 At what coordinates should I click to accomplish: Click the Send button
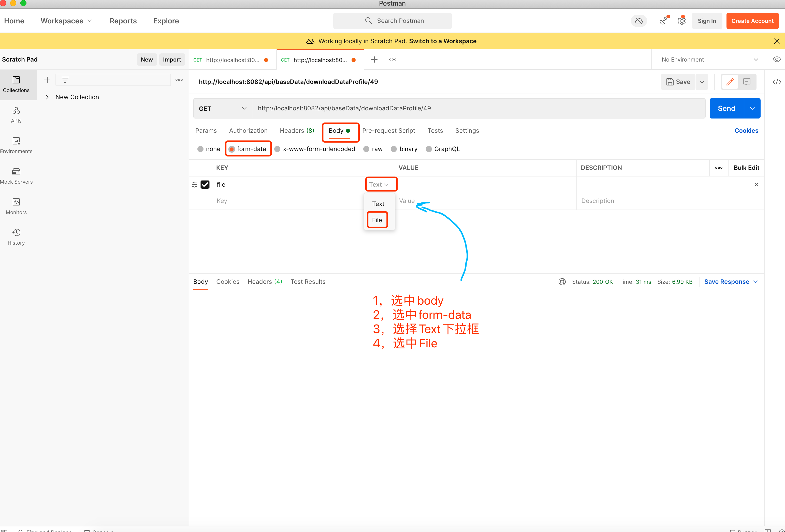726,108
